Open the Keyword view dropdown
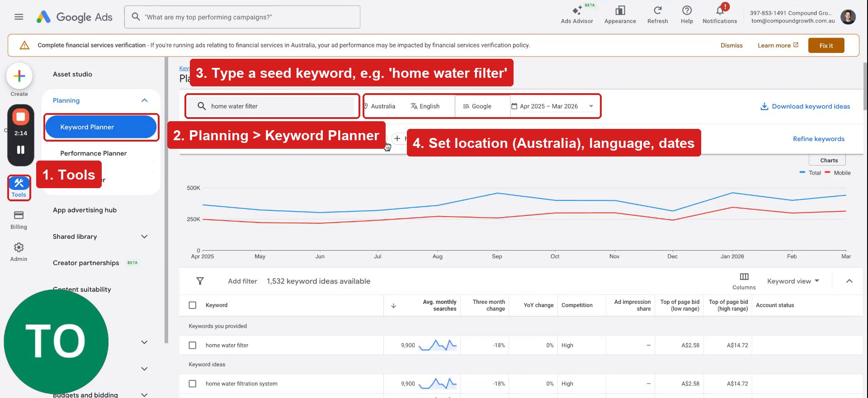Viewport: 868px width, 398px height. coord(793,281)
